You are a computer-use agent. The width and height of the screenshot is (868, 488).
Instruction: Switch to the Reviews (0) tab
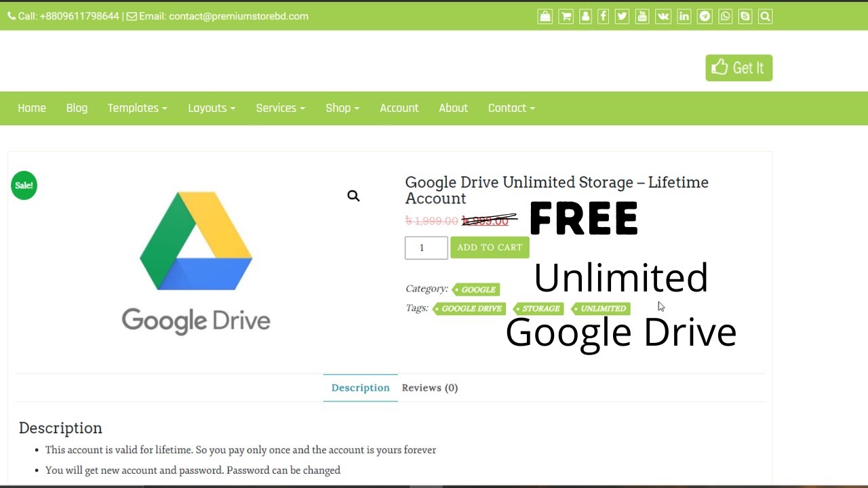pyautogui.click(x=430, y=388)
